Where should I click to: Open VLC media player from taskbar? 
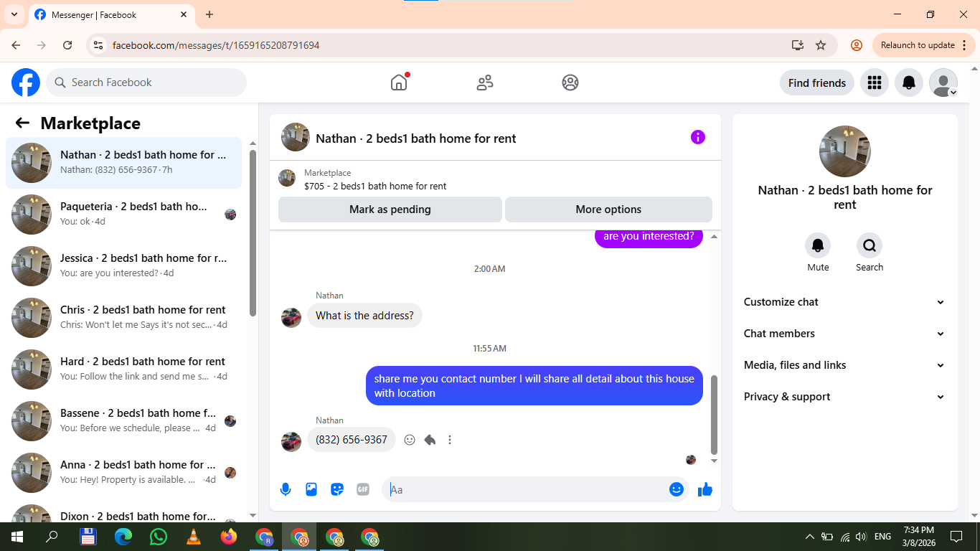pyautogui.click(x=194, y=537)
